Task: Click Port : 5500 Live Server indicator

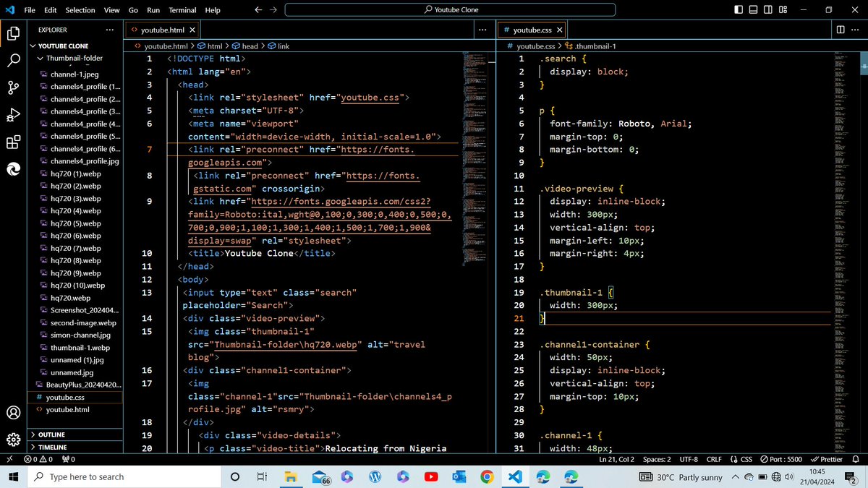Action: click(780, 459)
